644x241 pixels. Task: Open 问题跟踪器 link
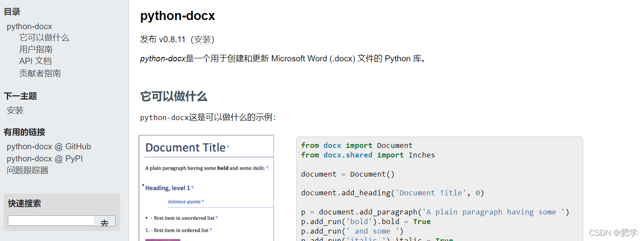tap(27, 171)
